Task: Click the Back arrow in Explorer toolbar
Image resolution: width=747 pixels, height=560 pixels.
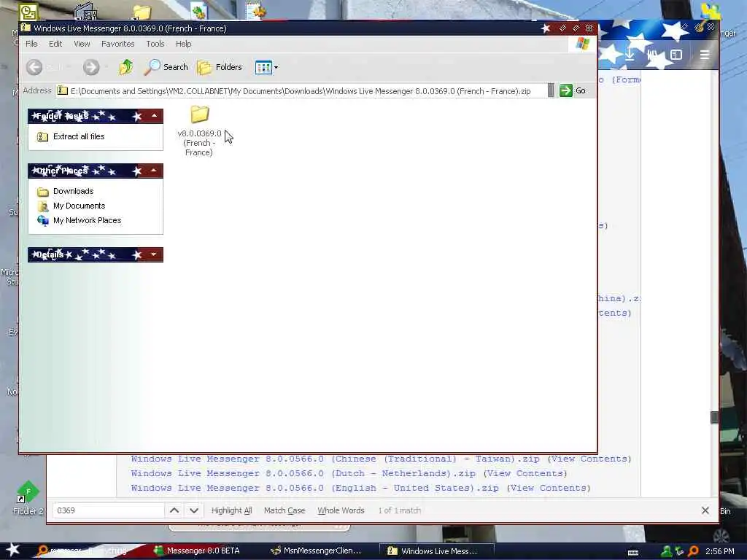Action: tap(34, 67)
